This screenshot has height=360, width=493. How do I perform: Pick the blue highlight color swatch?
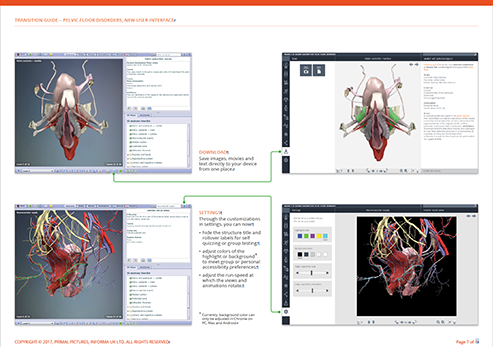[x=300, y=236]
